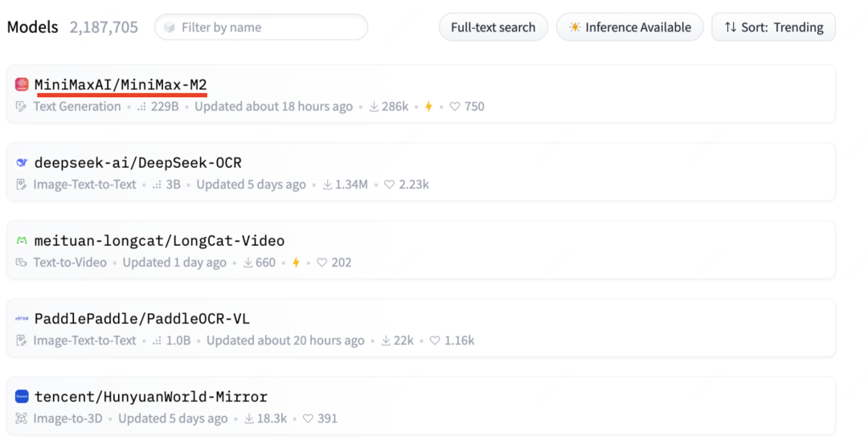Click the cube icon in the filter field
The width and height of the screenshot is (868, 437).
pos(170,27)
